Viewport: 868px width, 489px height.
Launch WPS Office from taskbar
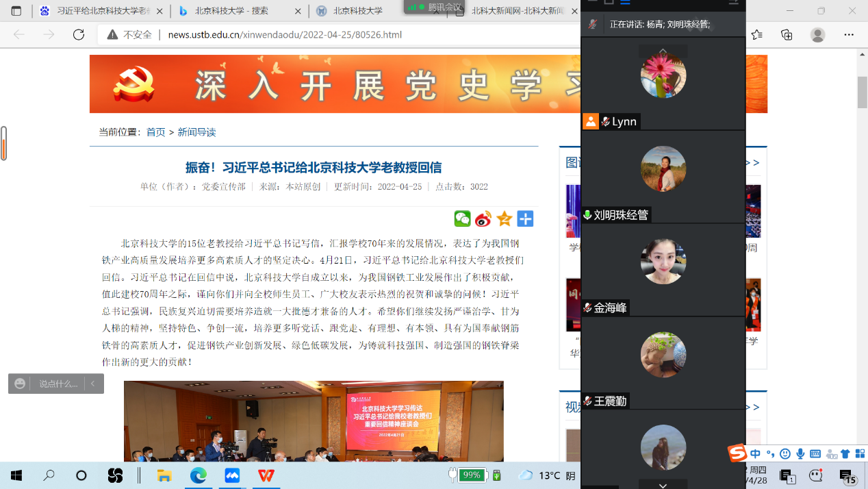[266, 475]
